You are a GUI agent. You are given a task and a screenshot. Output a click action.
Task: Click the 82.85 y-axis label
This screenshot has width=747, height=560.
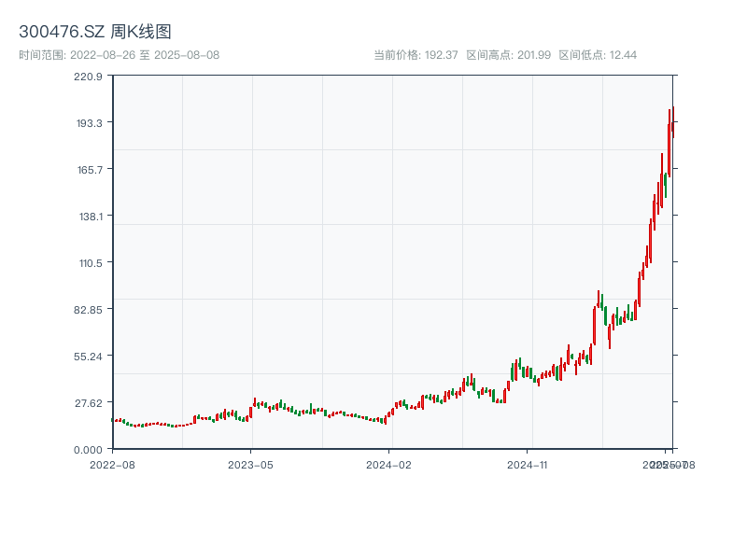(x=88, y=310)
